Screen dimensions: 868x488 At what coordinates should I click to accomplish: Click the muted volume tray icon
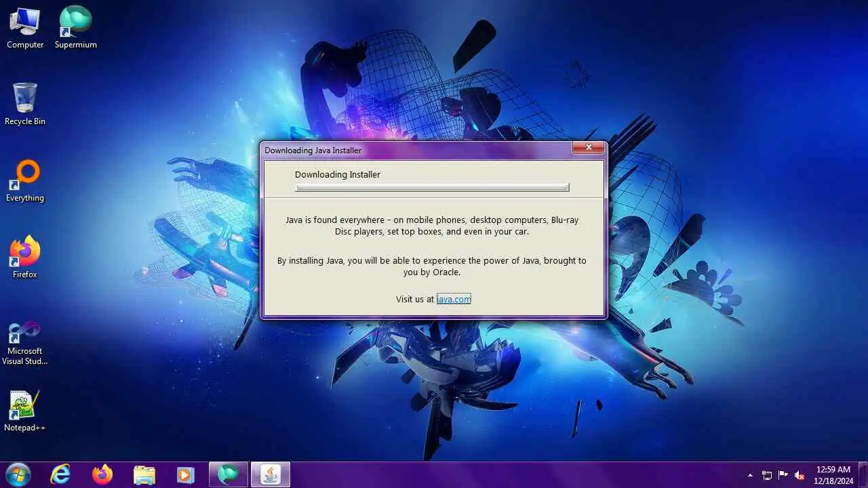[x=800, y=475]
